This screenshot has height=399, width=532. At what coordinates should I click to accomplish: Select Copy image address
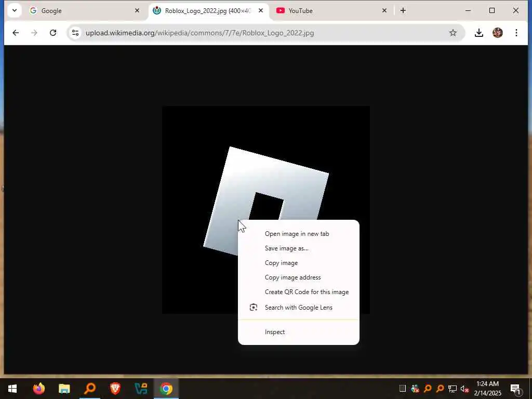coord(299,277)
